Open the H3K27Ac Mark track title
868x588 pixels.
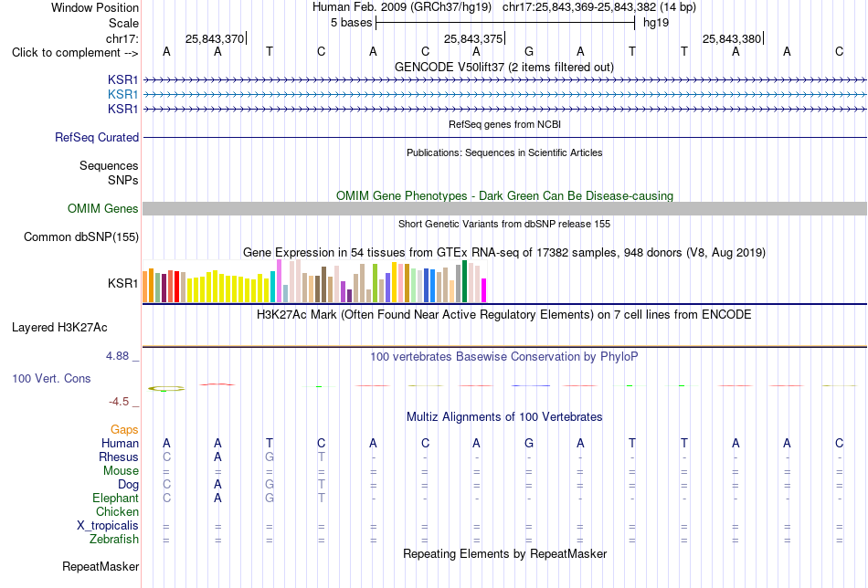click(503, 315)
